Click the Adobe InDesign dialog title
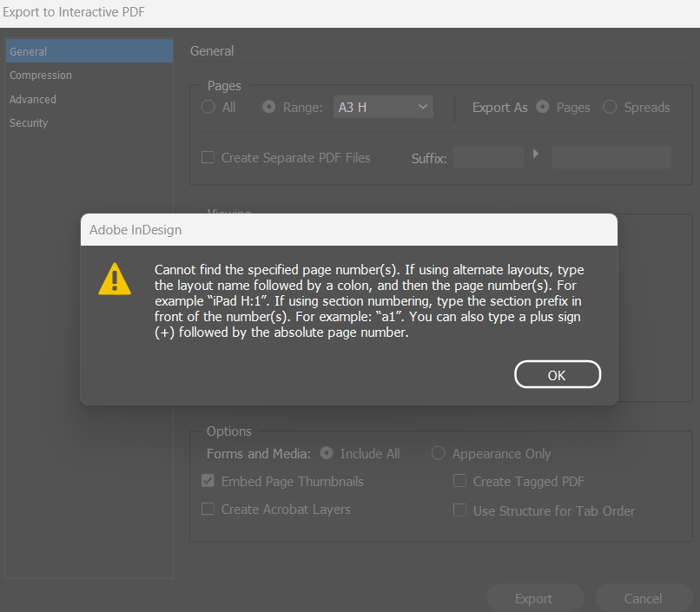Screen dimensions: 700x612 [135, 230]
